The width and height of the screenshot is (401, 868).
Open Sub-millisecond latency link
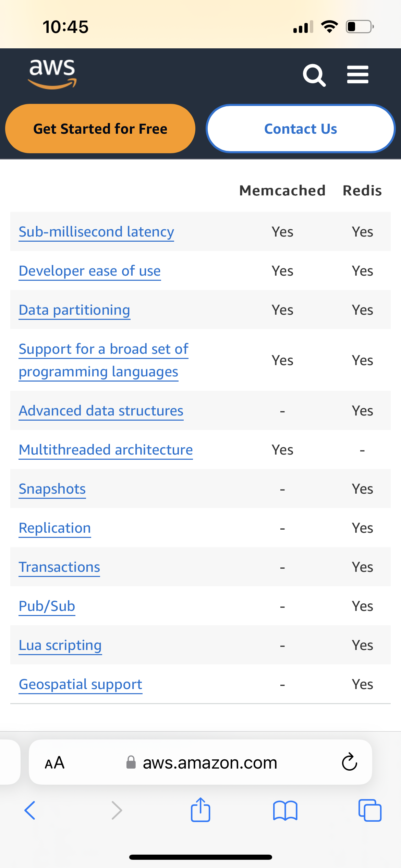pos(96,232)
